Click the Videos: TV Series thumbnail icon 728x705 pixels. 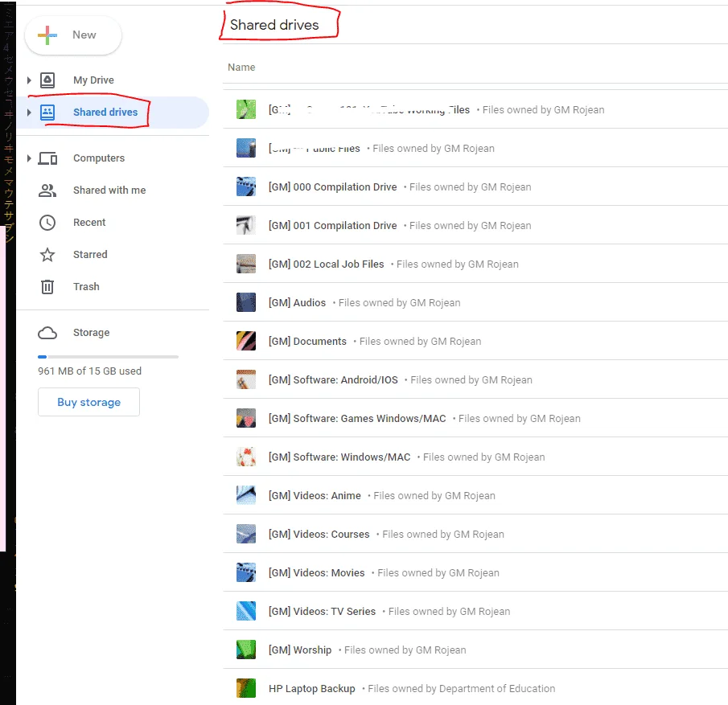[246, 611]
